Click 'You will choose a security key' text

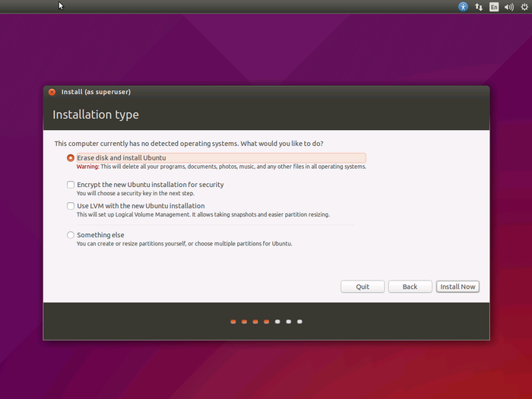point(135,193)
